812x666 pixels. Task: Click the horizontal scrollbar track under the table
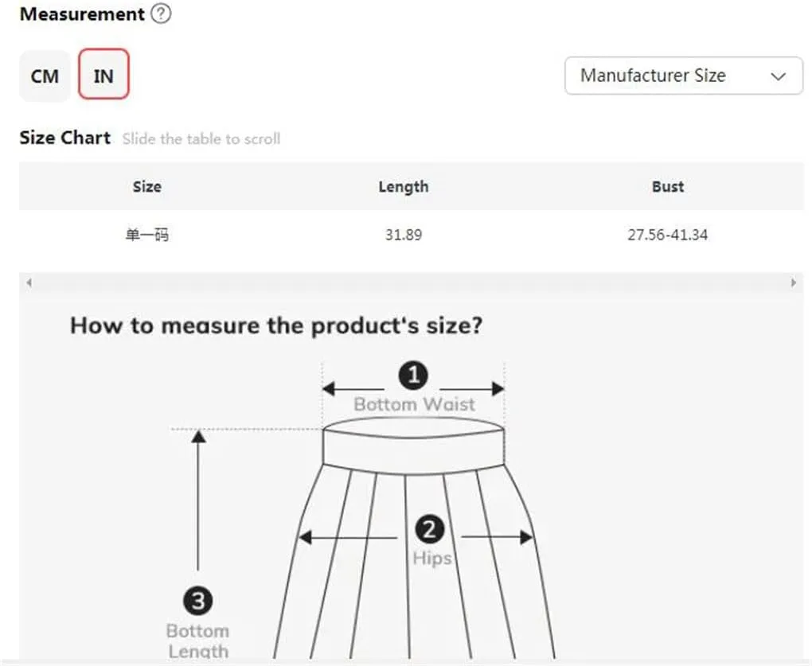pyautogui.click(x=412, y=282)
